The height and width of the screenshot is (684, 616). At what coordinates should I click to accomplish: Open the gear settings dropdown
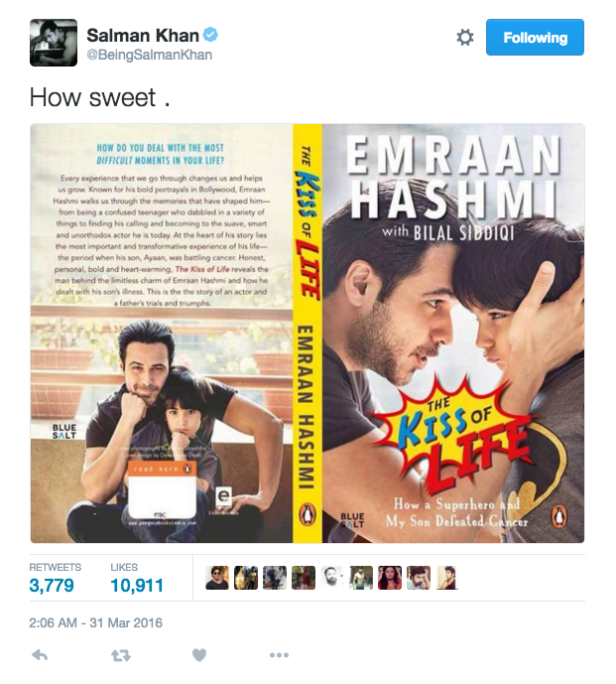click(464, 37)
